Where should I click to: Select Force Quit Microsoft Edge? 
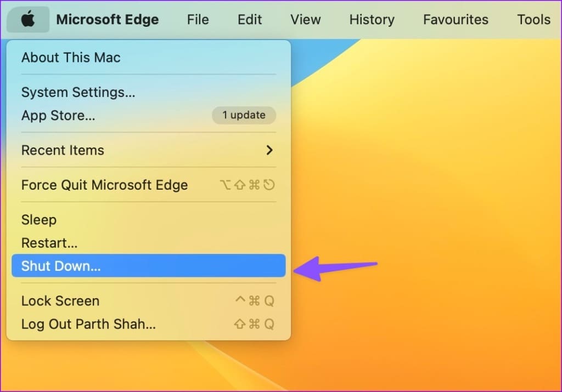pyautogui.click(x=149, y=185)
